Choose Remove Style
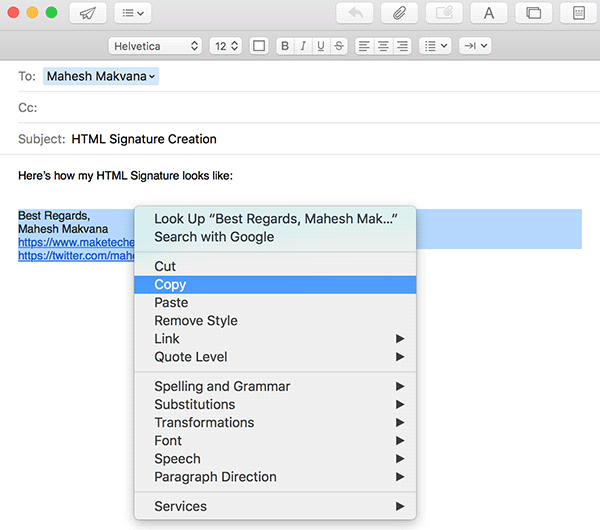The height and width of the screenshot is (530, 600). coord(275,321)
